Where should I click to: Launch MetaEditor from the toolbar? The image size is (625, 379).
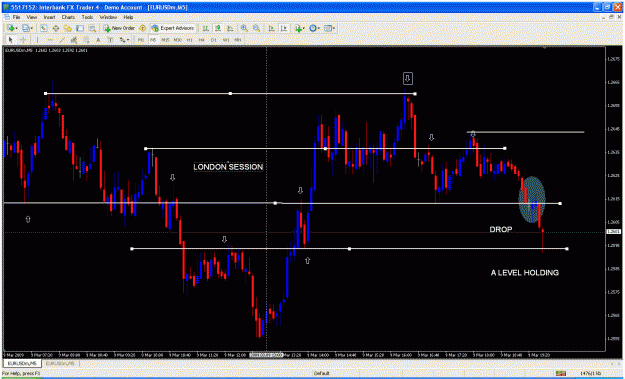point(142,28)
